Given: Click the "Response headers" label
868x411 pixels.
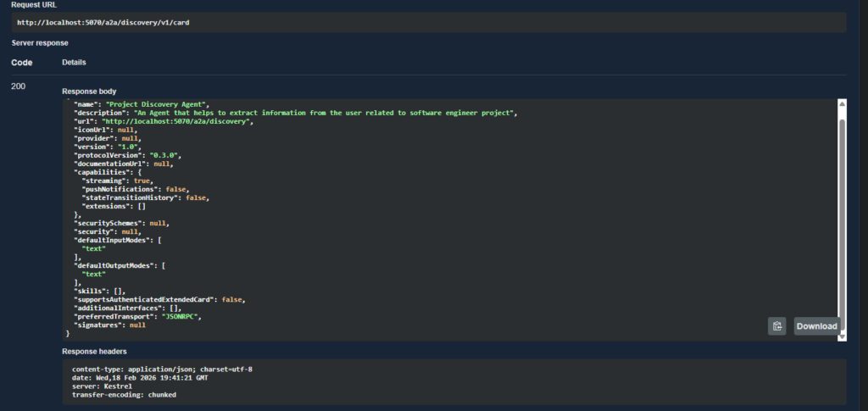Looking at the screenshot, I should (93, 351).
